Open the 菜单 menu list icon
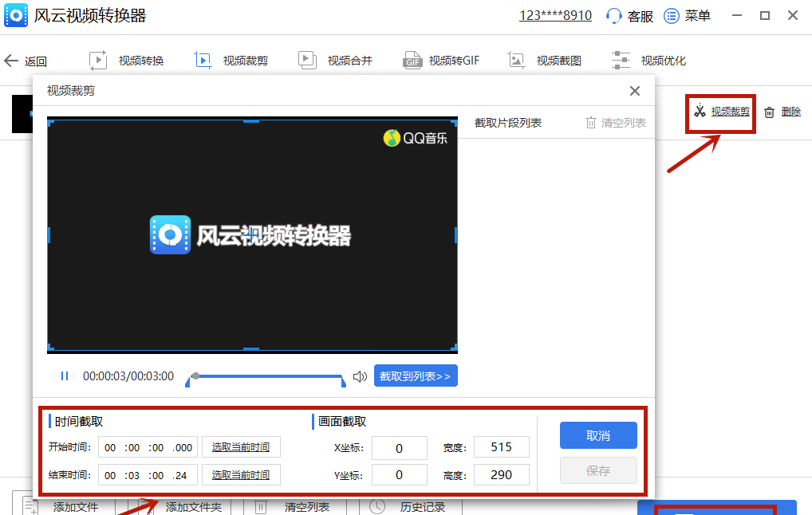Screen dimensions: 812x515 (x=671, y=16)
